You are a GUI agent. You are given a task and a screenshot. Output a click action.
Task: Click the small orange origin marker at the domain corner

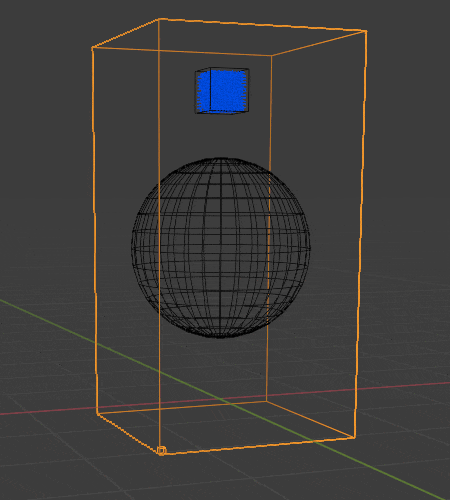point(162,451)
